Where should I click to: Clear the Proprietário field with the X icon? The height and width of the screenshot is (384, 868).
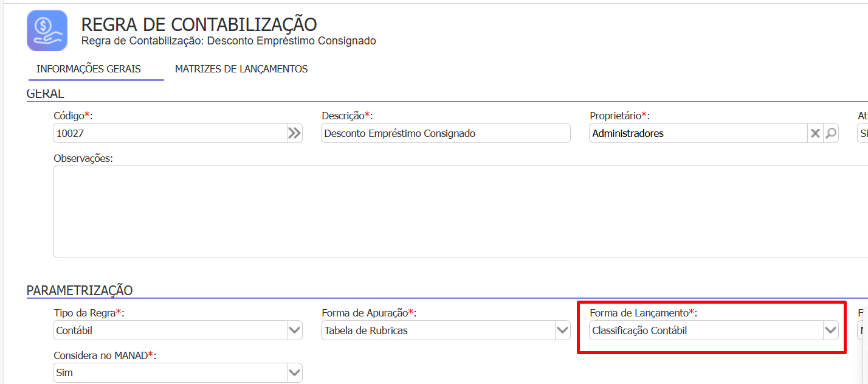(815, 133)
